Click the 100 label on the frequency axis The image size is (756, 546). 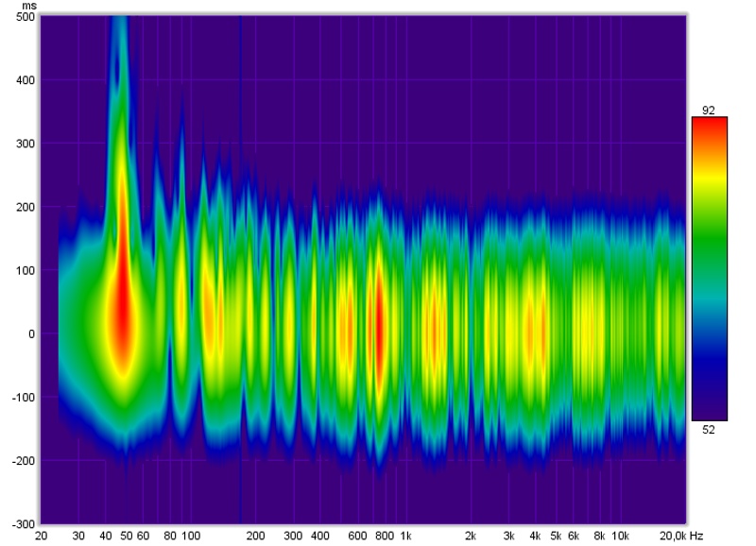click(x=192, y=536)
